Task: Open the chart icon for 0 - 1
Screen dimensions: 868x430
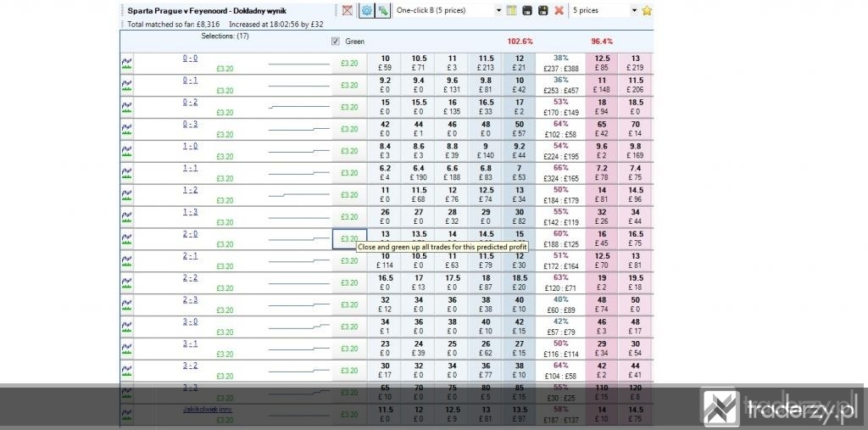Action: 127,86
